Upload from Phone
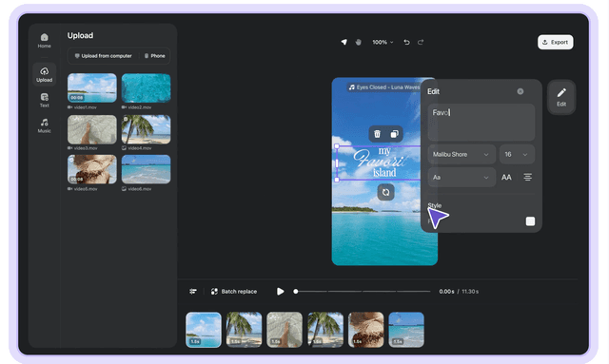This screenshot has width=609, height=364. [x=154, y=56]
